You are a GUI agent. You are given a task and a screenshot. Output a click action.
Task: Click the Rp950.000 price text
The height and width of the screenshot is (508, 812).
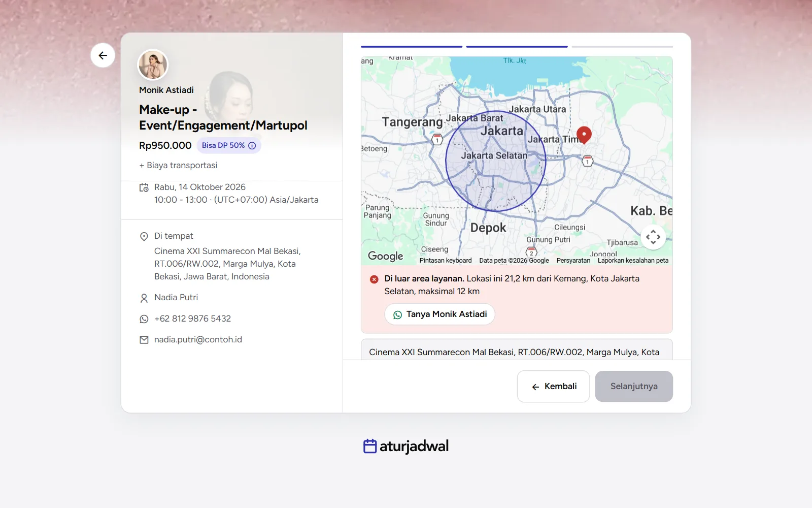click(165, 145)
